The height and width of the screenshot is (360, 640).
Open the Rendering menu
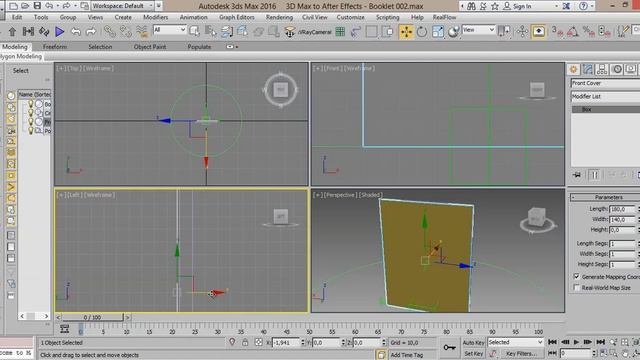(x=279, y=17)
